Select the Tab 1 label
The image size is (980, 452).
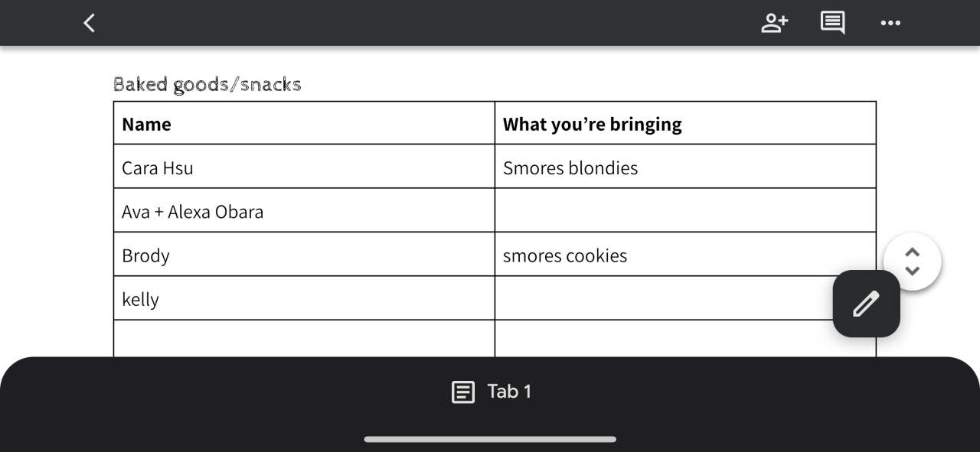[x=509, y=392]
